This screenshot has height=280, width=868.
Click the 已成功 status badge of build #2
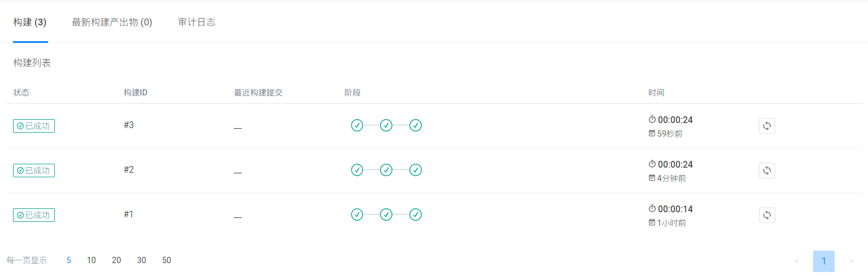[x=34, y=170]
